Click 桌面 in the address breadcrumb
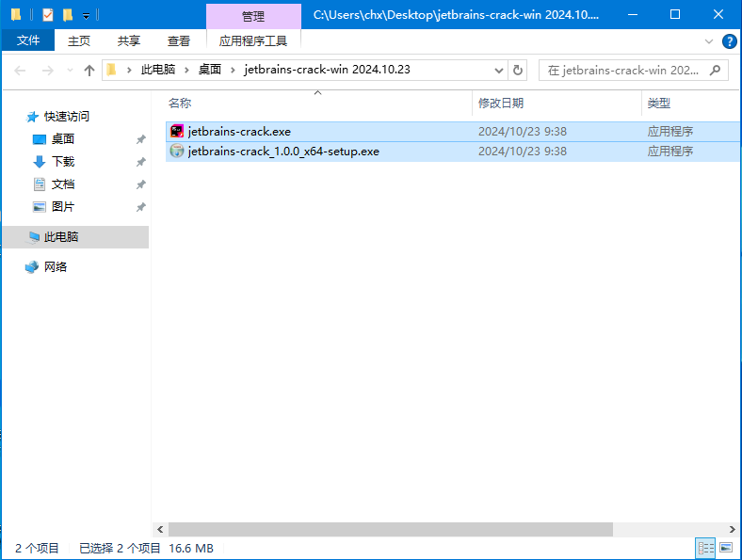The width and height of the screenshot is (742, 560). pos(210,70)
